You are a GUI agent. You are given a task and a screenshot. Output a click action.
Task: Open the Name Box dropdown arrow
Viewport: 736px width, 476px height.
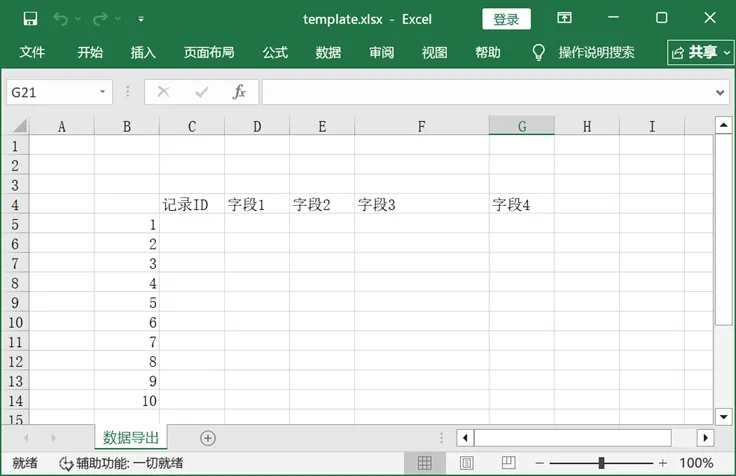tap(102, 92)
